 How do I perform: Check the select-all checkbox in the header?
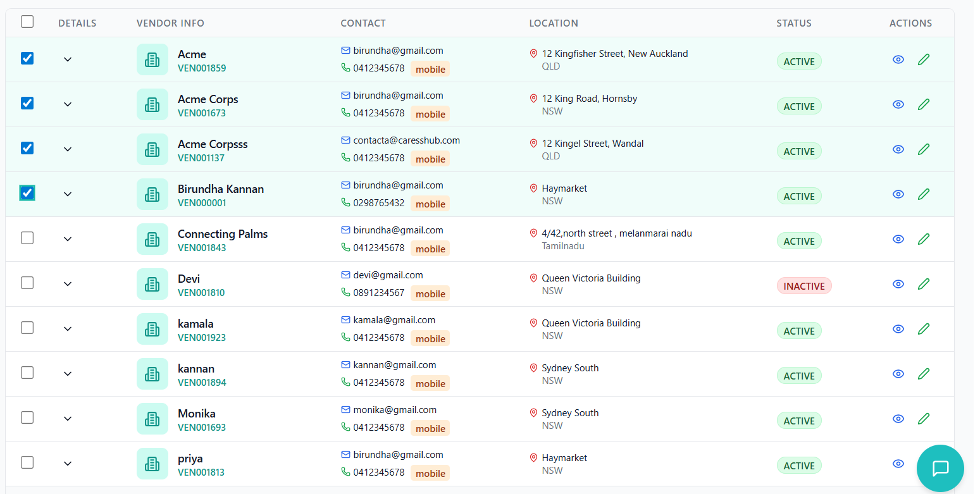point(27,21)
